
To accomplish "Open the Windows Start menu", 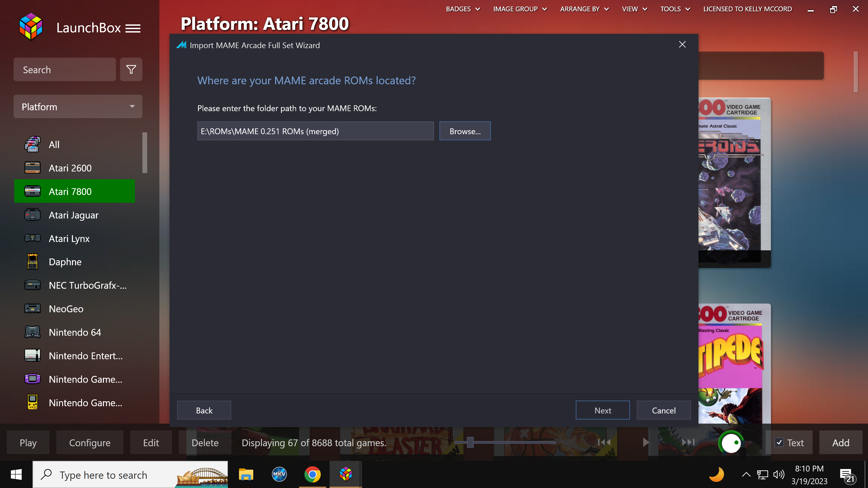I will 16,475.
